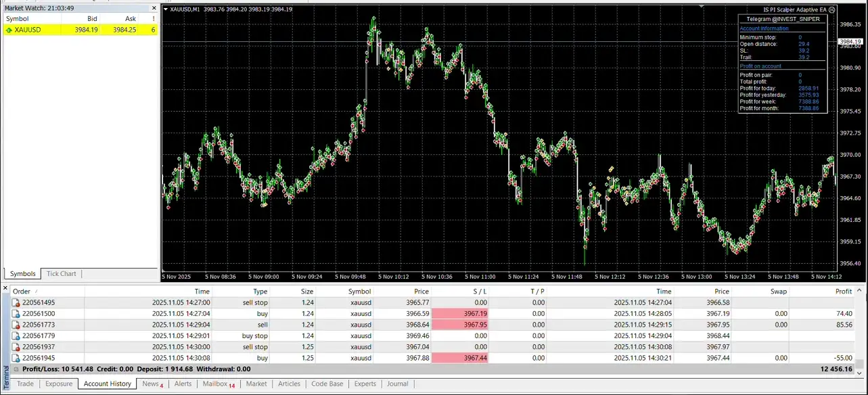Viewport: 868px width, 395px height.
Task: Click the buy order icon for 220561500
Action: coord(16,314)
